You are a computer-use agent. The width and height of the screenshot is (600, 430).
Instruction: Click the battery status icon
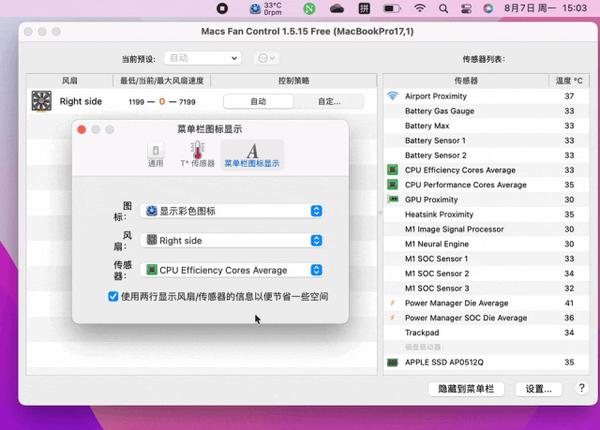[392, 8]
